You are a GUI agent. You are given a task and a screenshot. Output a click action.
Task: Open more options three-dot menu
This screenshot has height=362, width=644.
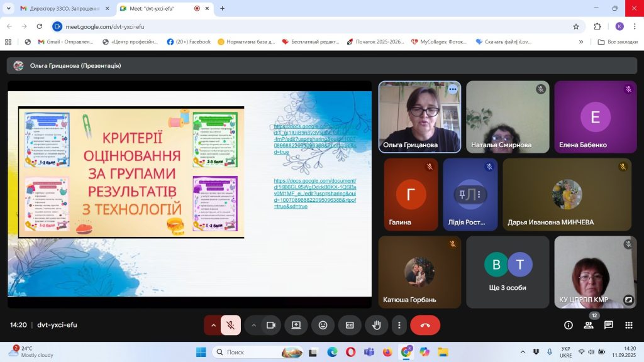[x=399, y=325]
